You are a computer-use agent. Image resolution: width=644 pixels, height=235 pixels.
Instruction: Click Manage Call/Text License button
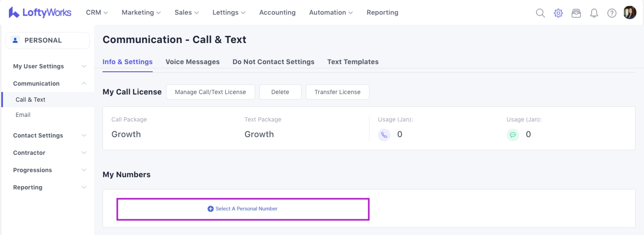[x=210, y=92]
